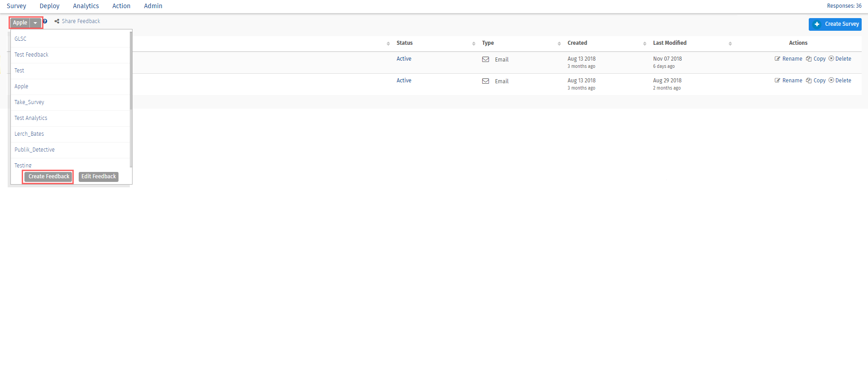This screenshot has height=381, width=868.
Task: Click the Create Survey button
Action: click(x=835, y=24)
